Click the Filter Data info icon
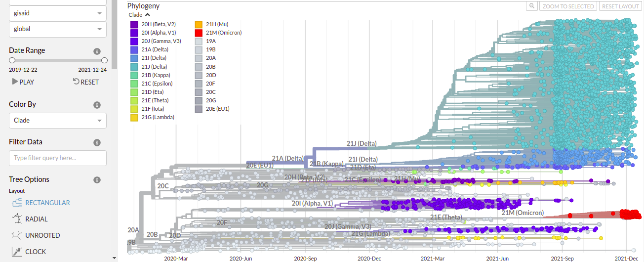Viewport: 644px width, 262px height. tap(97, 142)
